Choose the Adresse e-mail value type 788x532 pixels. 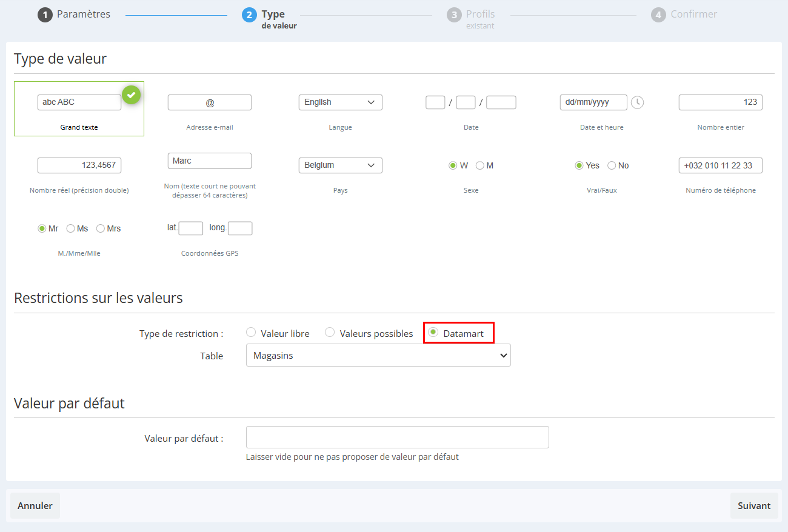[210, 108]
